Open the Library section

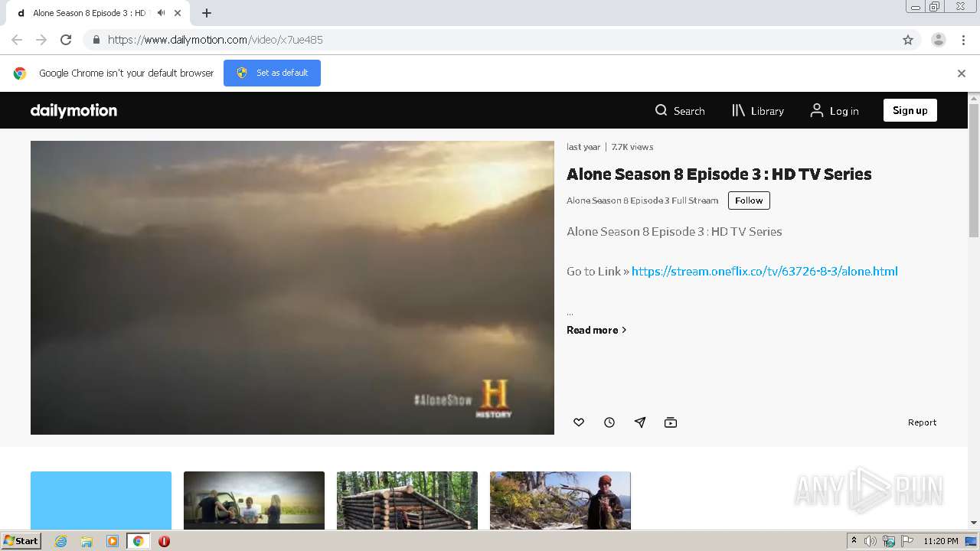pos(758,111)
